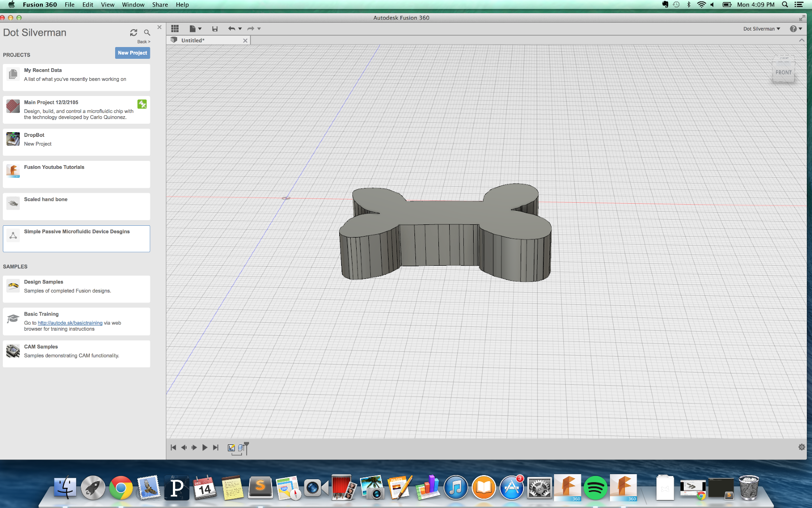Jump to timeline end
The width and height of the screenshot is (812, 508).
point(216,448)
